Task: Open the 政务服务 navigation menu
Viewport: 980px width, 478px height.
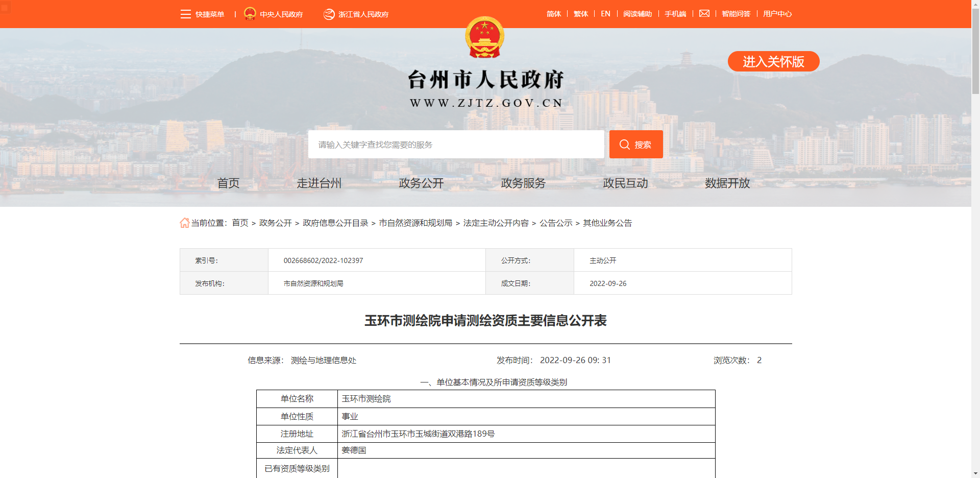Action: (x=523, y=183)
